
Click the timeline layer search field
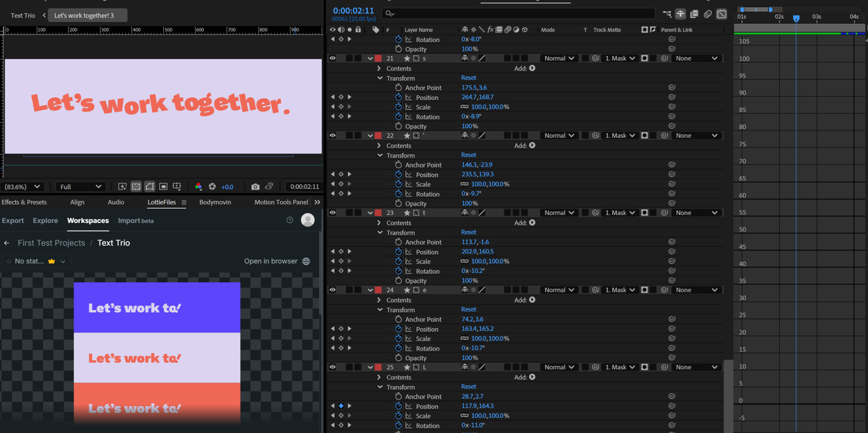tap(518, 13)
